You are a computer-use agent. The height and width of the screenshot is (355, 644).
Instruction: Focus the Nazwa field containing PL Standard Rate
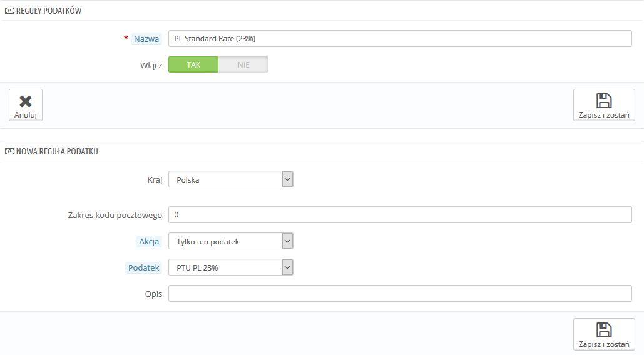(x=400, y=39)
